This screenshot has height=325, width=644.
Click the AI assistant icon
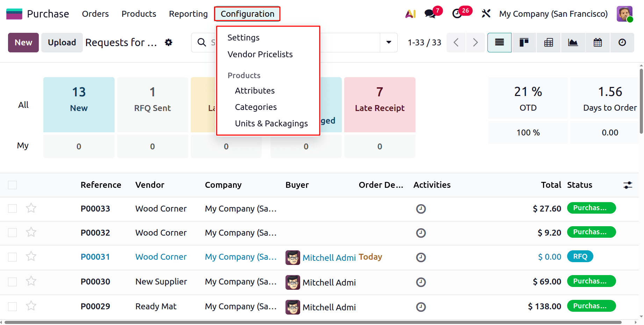point(410,14)
